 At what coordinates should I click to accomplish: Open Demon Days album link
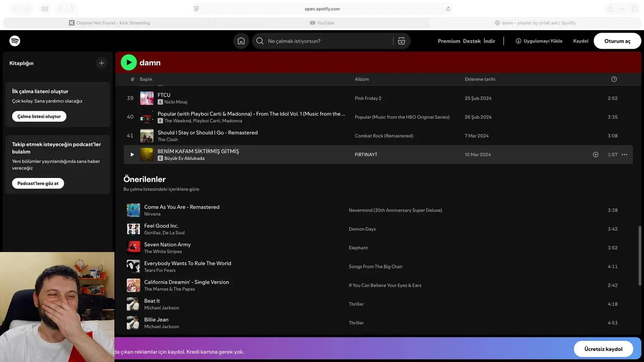click(362, 229)
